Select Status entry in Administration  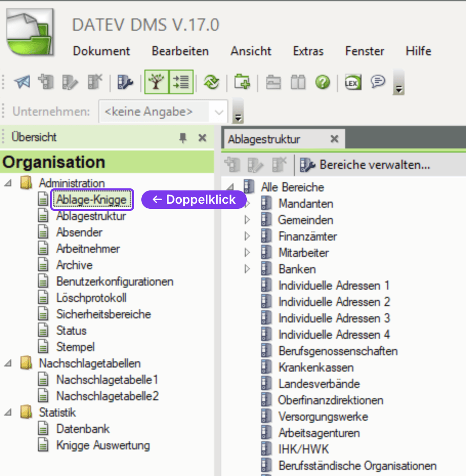pyautogui.click(x=71, y=331)
